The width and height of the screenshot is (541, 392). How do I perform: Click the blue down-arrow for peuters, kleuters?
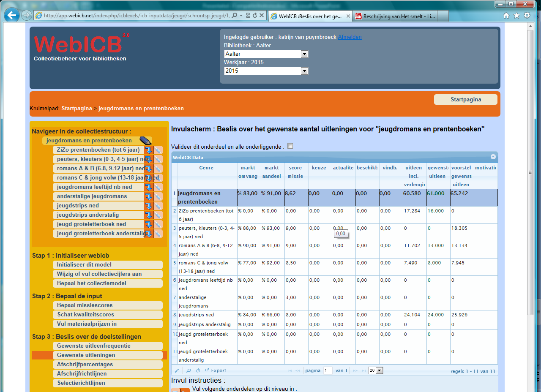click(x=148, y=159)
